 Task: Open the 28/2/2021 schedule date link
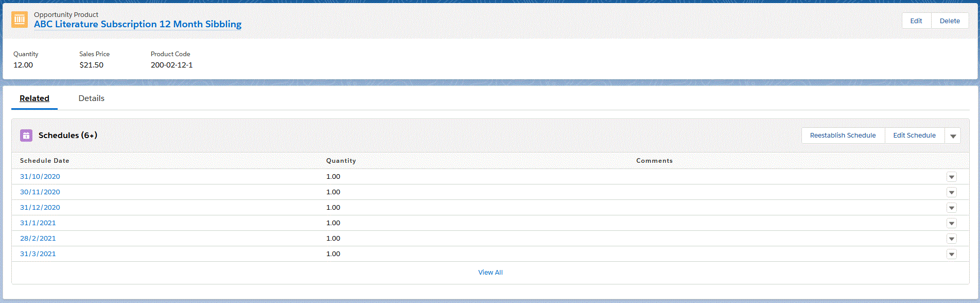tap(38, 239)
